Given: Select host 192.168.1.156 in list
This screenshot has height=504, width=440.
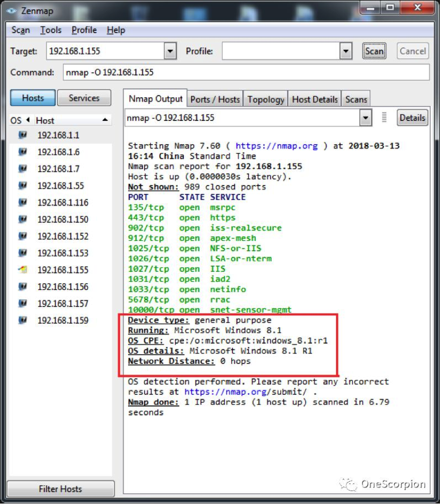Looking at the screenshot, I should (63, 286).
